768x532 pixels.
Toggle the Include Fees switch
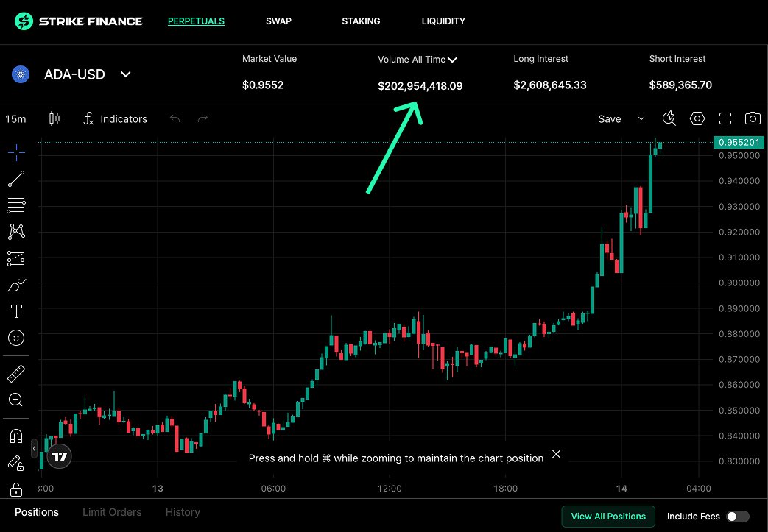[738, 517]
